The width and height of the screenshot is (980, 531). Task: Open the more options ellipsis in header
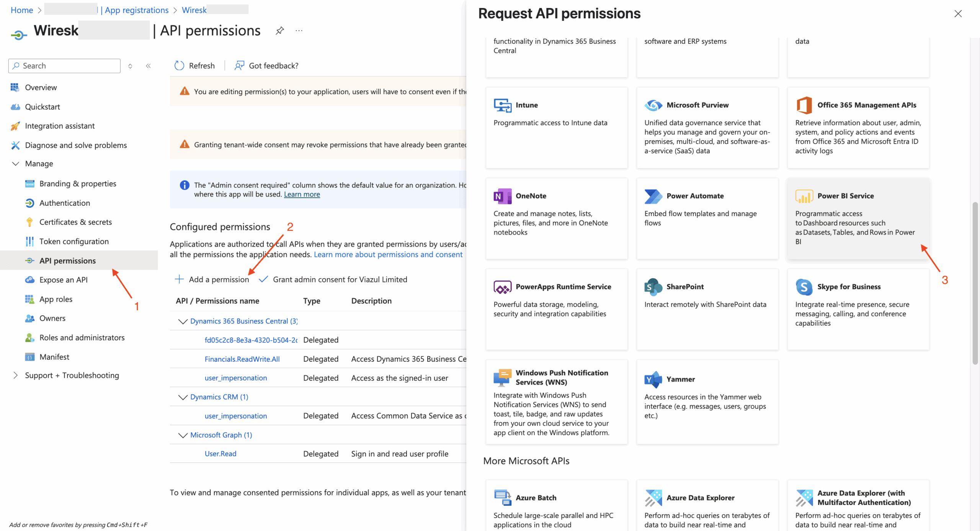point(299,31)
